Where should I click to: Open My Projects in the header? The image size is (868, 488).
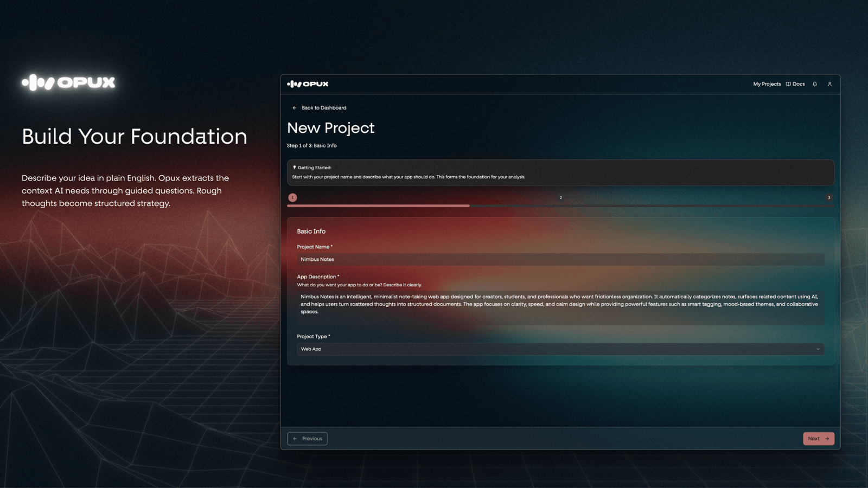pos(767,84)
